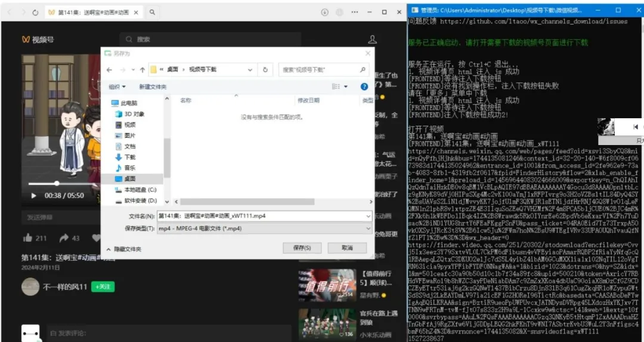Open the browser downloads icon
The image size is (644, 342).
tap(324, 13)
